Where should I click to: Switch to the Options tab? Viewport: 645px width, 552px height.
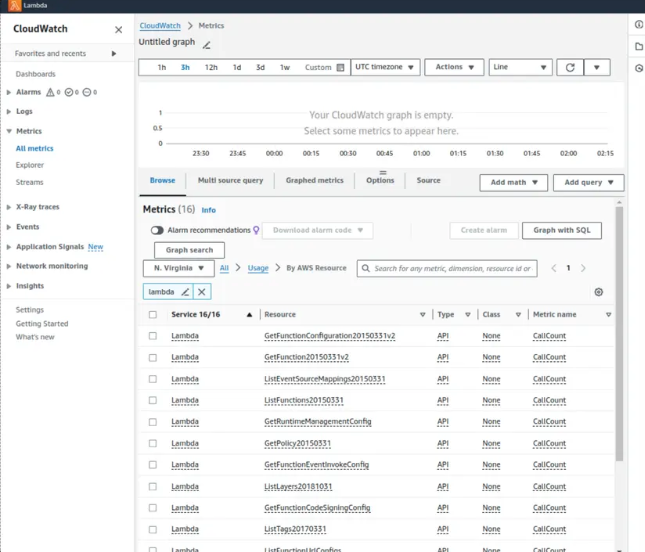coord(380,181)
